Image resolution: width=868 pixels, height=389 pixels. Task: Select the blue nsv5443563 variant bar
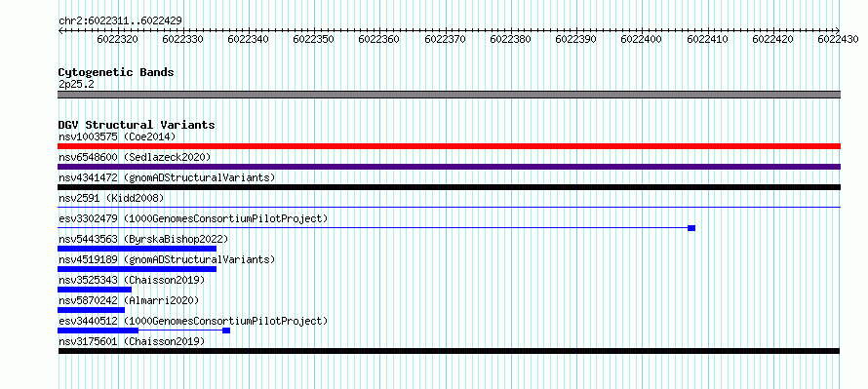point(137,249)
